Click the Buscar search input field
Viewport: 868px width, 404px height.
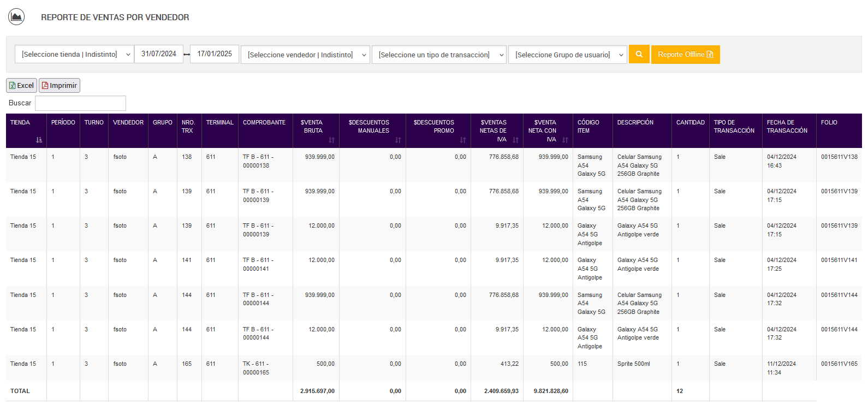coord(80,103)
